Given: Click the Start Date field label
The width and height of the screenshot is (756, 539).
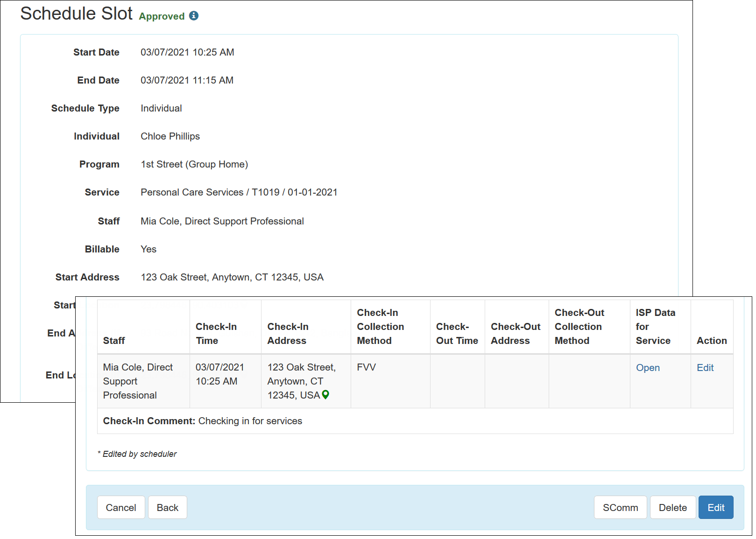Looking at the screenshot, I should point(96,52).
